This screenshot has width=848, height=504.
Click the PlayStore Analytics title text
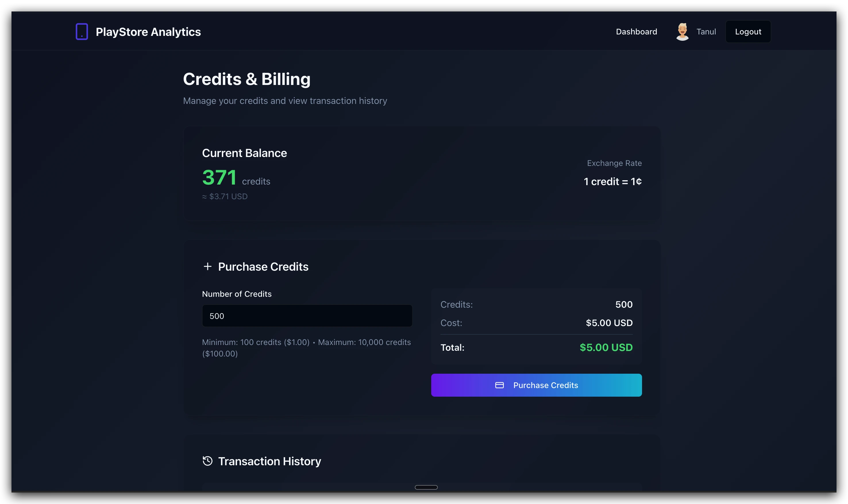(x=149, y=31)
